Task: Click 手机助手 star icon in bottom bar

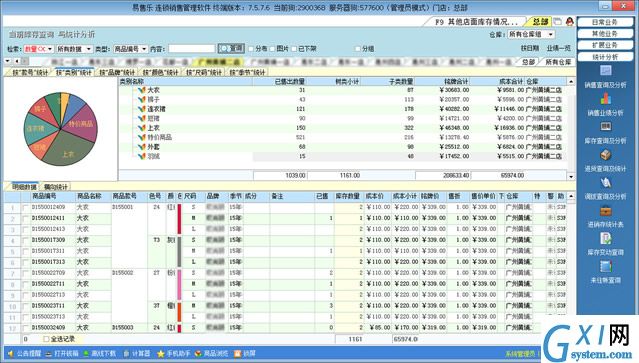Action: 161,354
